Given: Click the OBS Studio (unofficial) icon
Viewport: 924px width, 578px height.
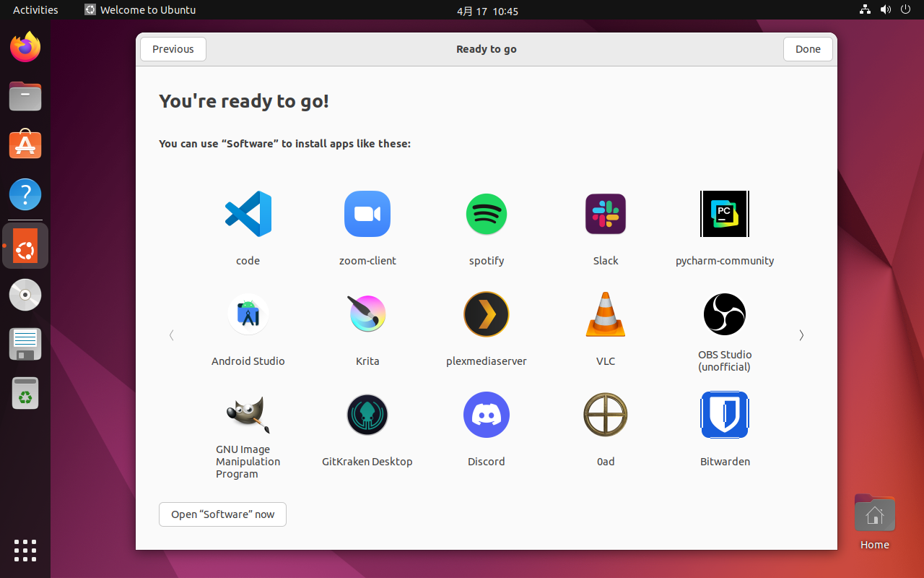Looking at the screenshot, I should coord(724,314).
